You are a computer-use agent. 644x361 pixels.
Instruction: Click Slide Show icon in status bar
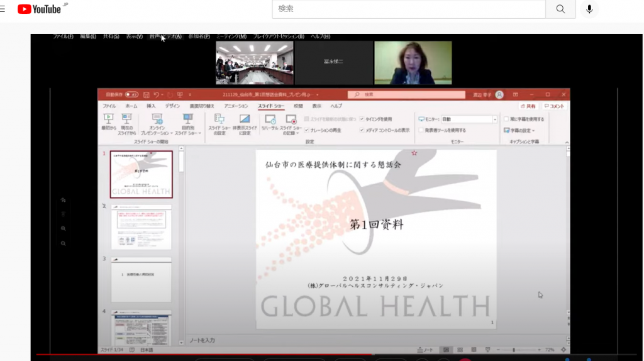487,350
